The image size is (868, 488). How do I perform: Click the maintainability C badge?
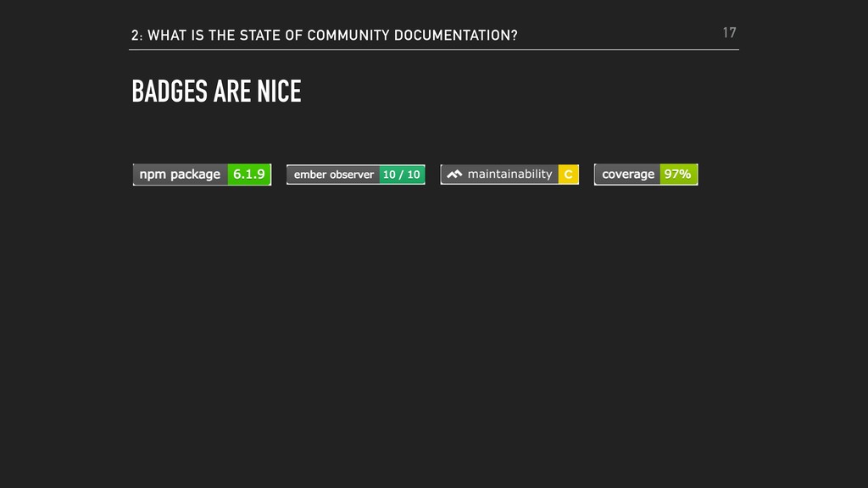pyautogui.click(x=509, y=175)
